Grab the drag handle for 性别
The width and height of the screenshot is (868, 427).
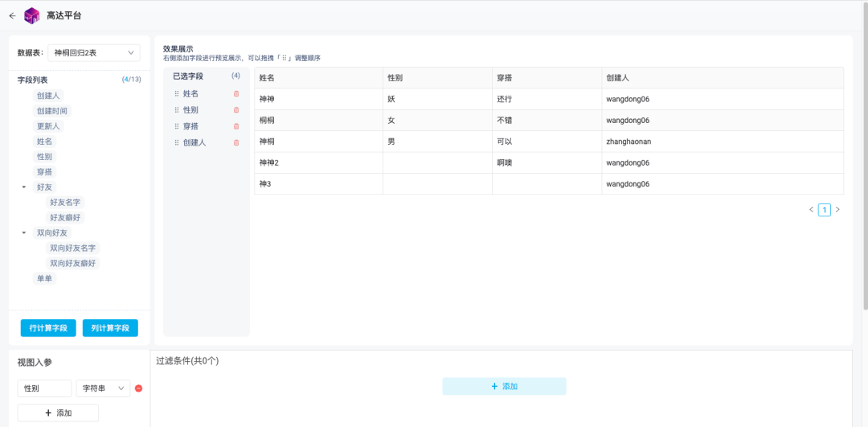[177, 110]
